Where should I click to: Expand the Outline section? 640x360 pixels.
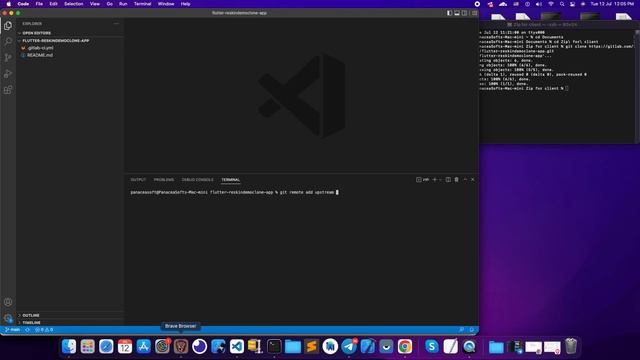[x=70, y=316]
